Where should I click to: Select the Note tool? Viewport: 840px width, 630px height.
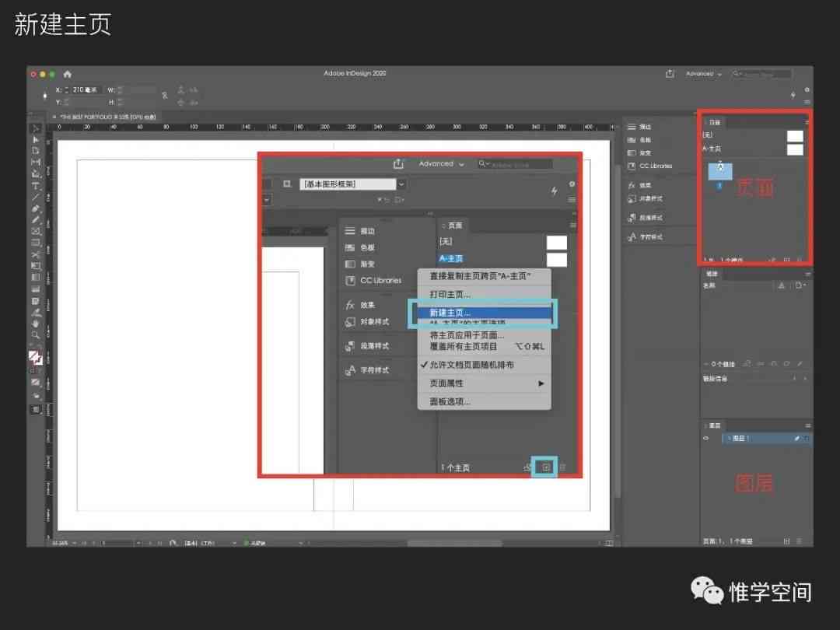coord(36,301)
